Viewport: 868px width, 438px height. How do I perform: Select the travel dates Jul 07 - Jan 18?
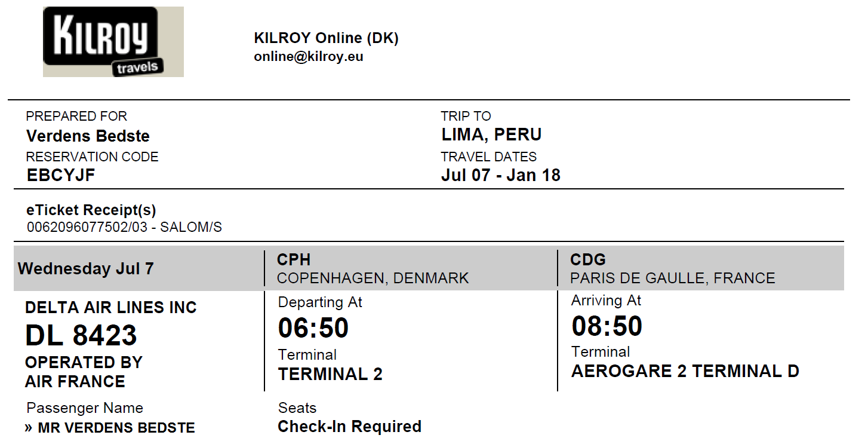(x=501, y=176)
